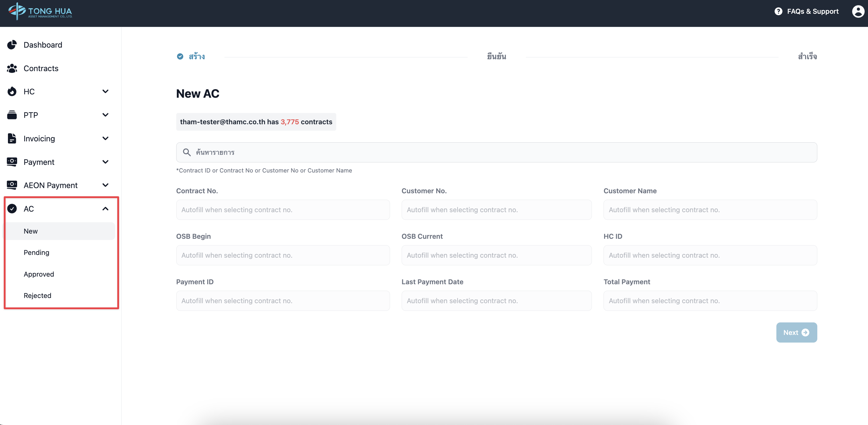Click the ค้นหารายการ search field
Screen dimensions: 868x425
496,152
